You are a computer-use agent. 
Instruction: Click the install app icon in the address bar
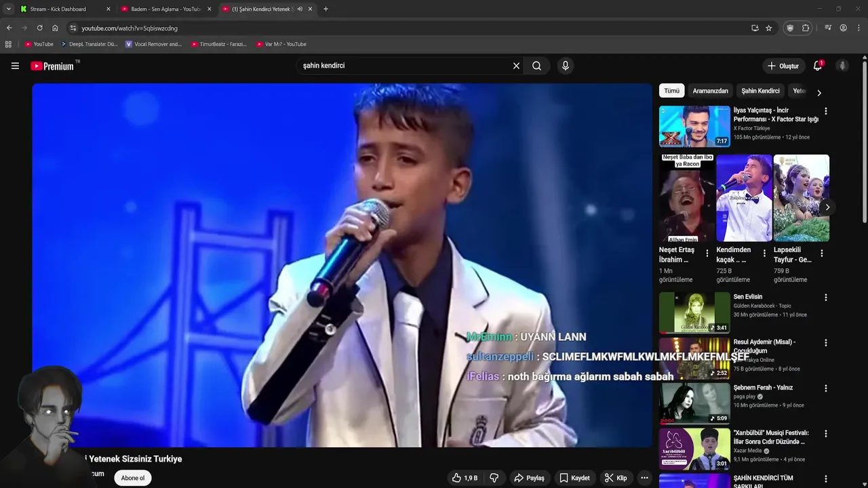[755, 28]
